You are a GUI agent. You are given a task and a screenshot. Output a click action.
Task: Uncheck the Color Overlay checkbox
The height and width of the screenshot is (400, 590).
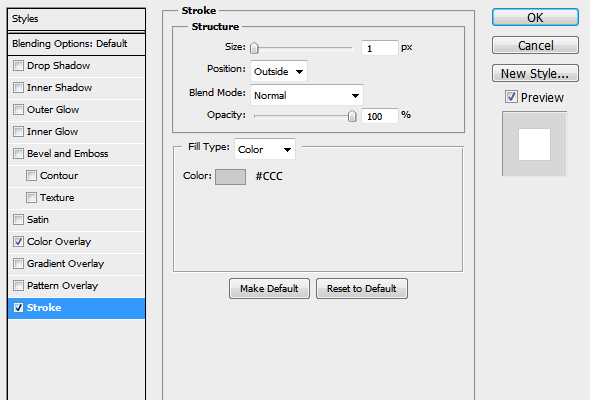18,242
